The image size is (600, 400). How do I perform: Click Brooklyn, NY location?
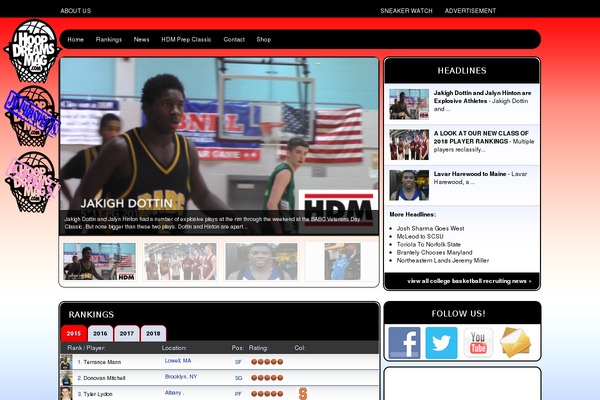[x=181, y=377]
